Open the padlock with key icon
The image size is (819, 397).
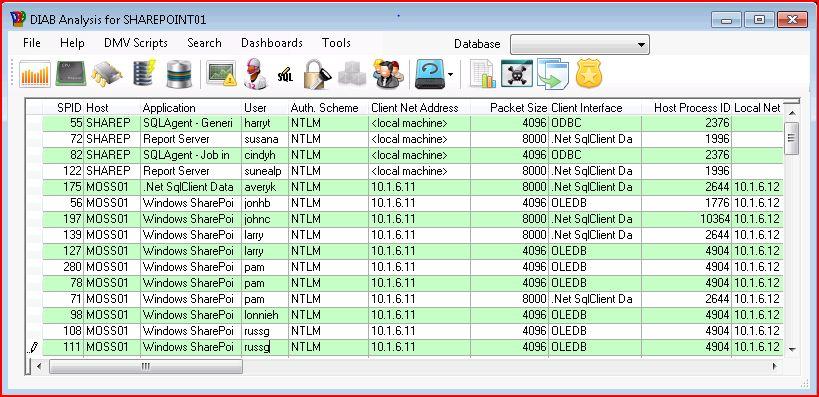(x=317, y=74)
